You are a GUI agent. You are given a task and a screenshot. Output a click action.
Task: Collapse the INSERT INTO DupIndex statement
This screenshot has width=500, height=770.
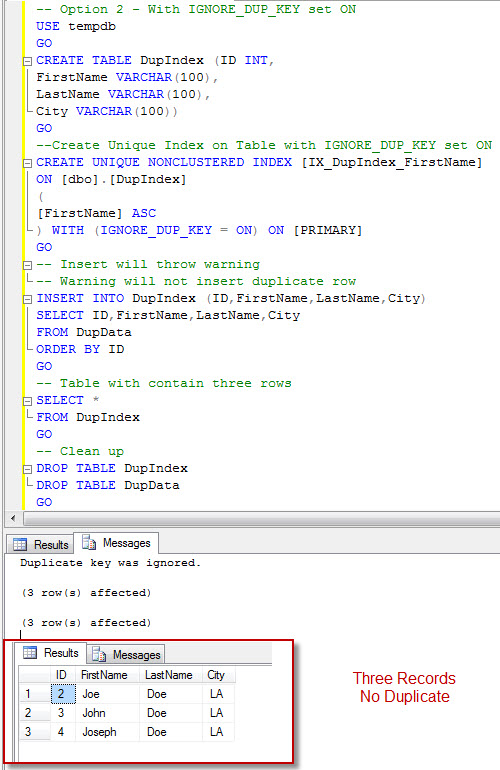(28, 300)
